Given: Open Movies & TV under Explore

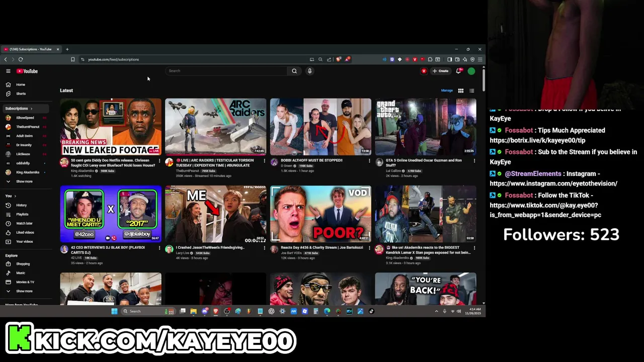Looking at the screenshot, I should point(26,282).
